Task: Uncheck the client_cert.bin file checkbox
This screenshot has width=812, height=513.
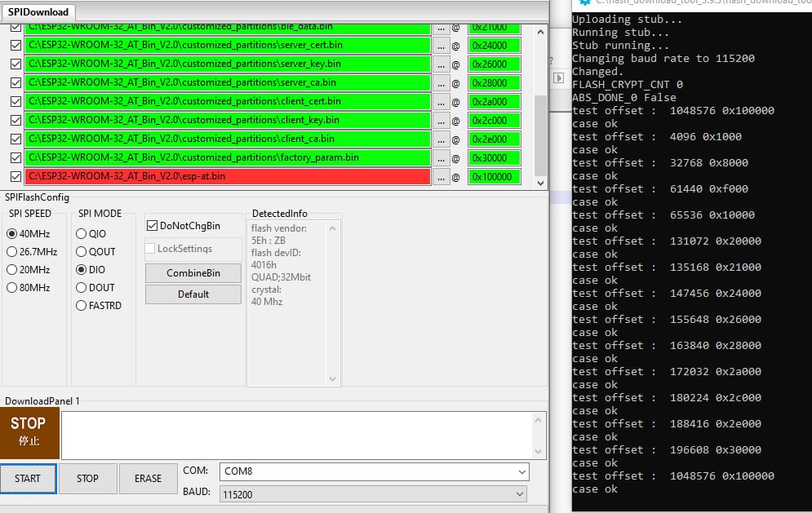Action: point(16,101)
